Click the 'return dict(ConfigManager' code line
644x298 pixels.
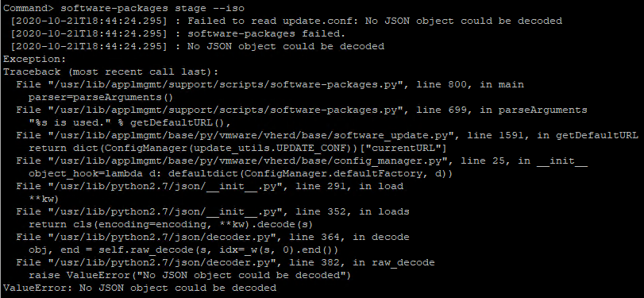(x=237, y=149)
